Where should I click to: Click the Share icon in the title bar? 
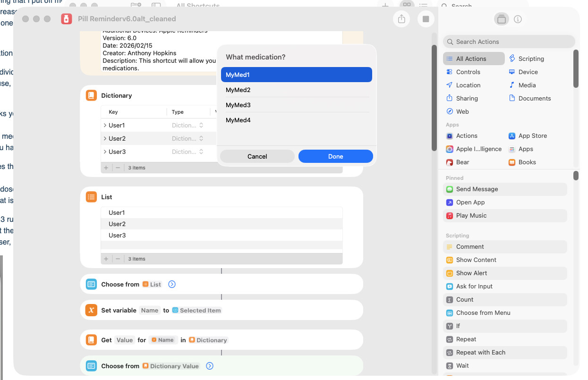pos(401,19)
